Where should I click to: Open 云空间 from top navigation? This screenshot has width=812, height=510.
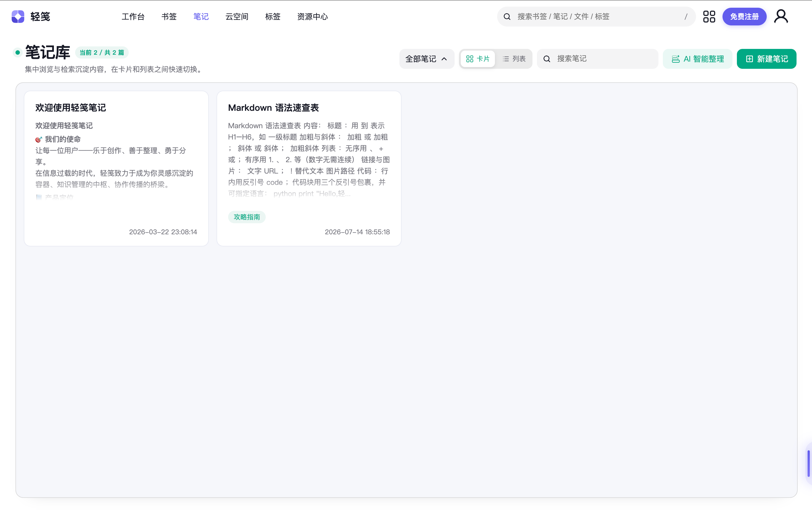237,17
